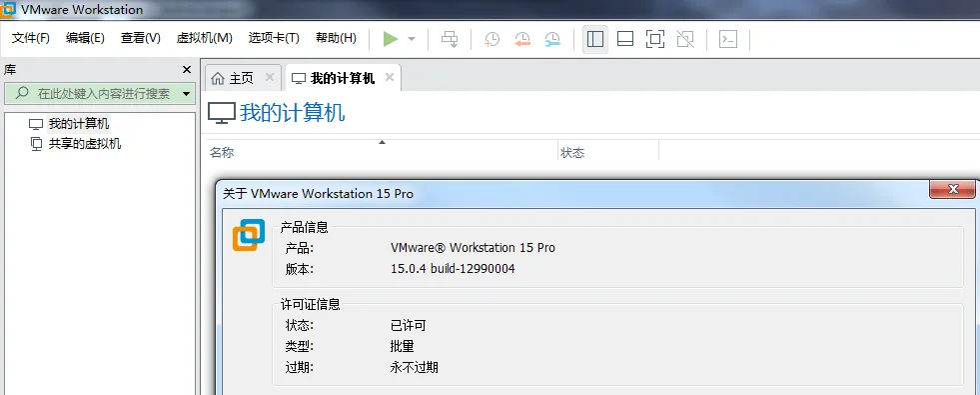The width and height of the screenshot is (980, 395).
Task: Select 共享的虚拟机 in the library tree
Action: [x=85, y=144]
